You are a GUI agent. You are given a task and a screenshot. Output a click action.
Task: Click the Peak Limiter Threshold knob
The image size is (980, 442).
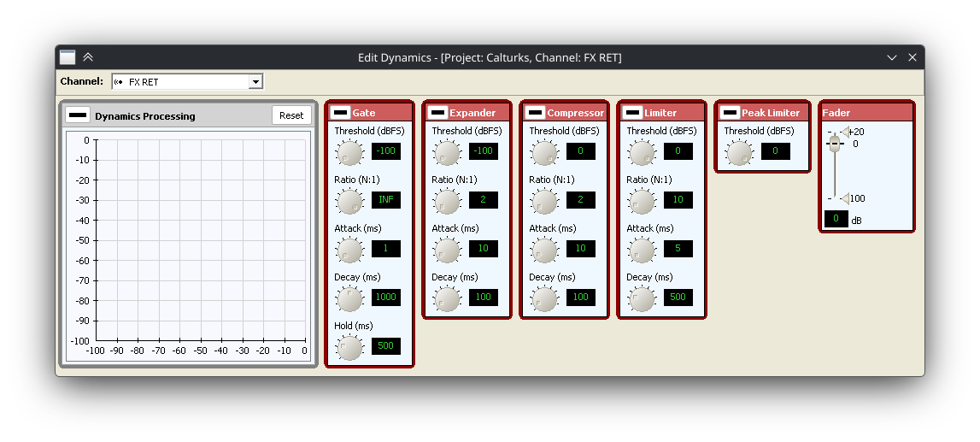739,153
